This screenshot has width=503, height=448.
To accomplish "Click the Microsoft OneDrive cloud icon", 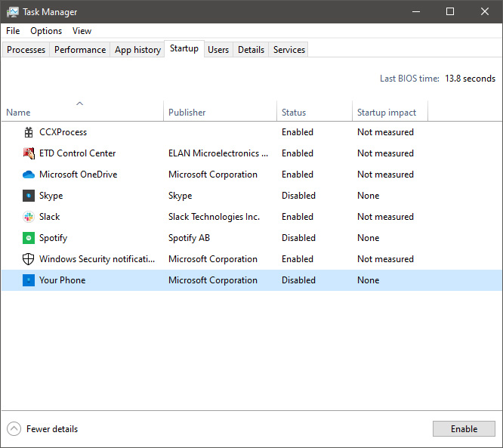I will (x=29, y=175).
